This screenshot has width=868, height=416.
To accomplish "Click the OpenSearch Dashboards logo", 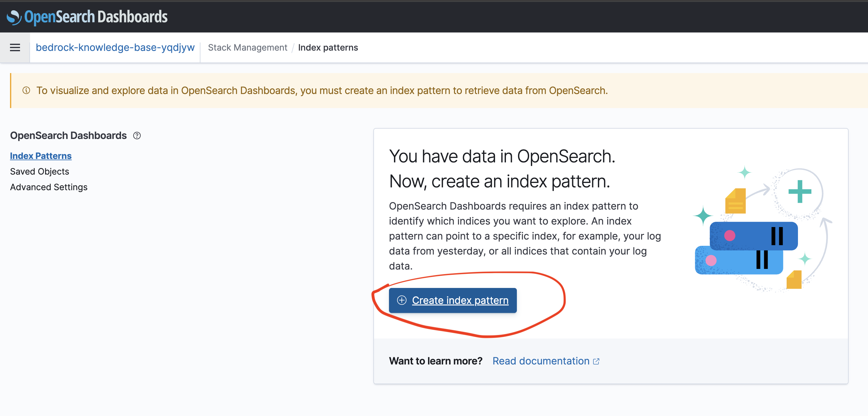I will pos(87,17).
